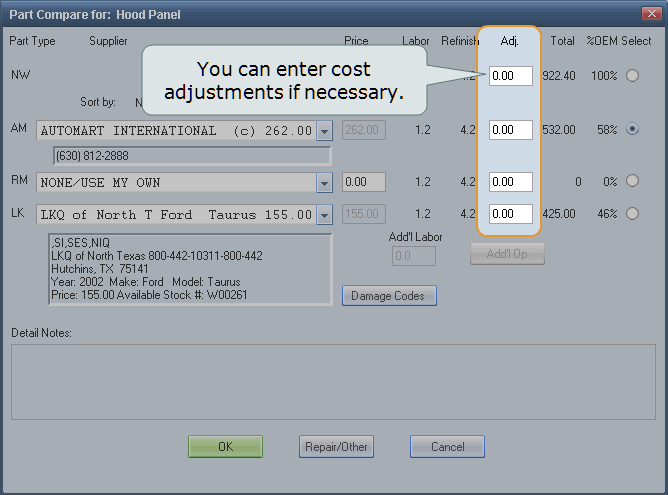Select the AM aftermarket radio button
Viewport: 668px width, 495px height.
click(631, 129)
